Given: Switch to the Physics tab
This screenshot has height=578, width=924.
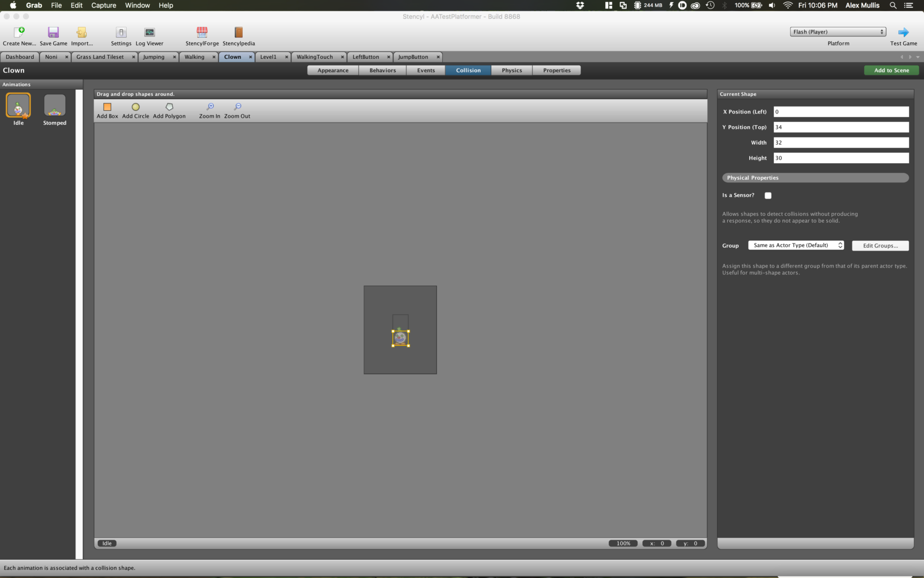Looking at the screenshot, I should (x=511, y=70).
